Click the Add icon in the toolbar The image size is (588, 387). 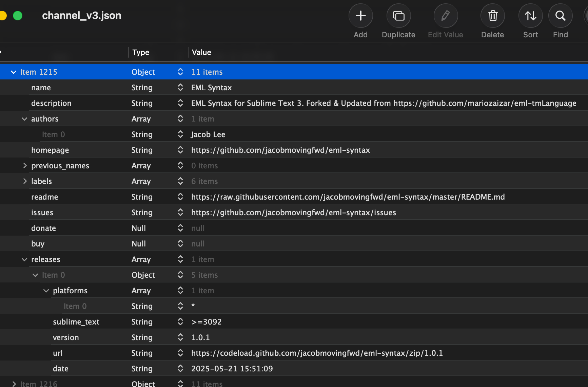360,16
